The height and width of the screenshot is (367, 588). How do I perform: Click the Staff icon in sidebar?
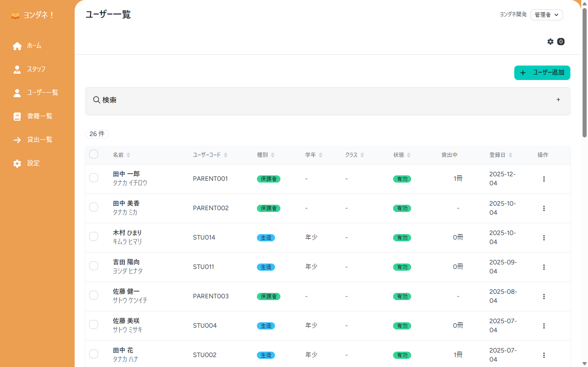[17, 70]
